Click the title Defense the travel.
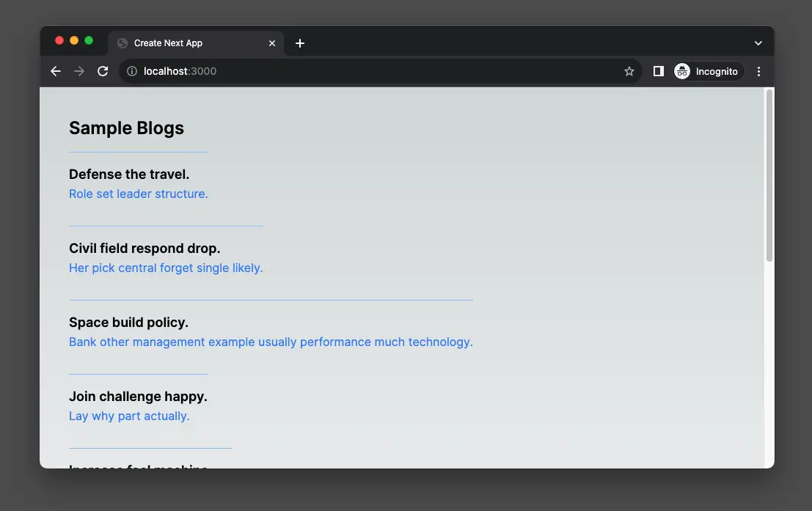The height and width of the screenshot is (511, 812). [x=129, y=174]
